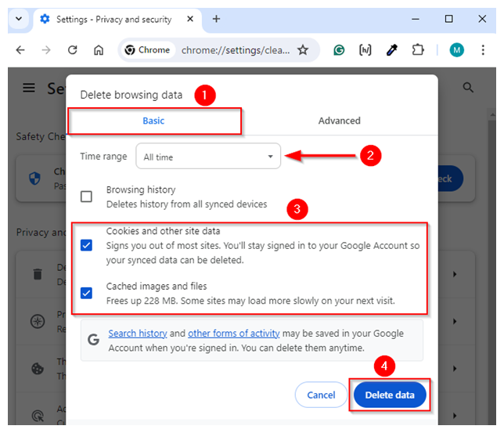The image size is (504, 433).
Task: Open the Settings hamburger menu
Action: (x=29, y=88)
